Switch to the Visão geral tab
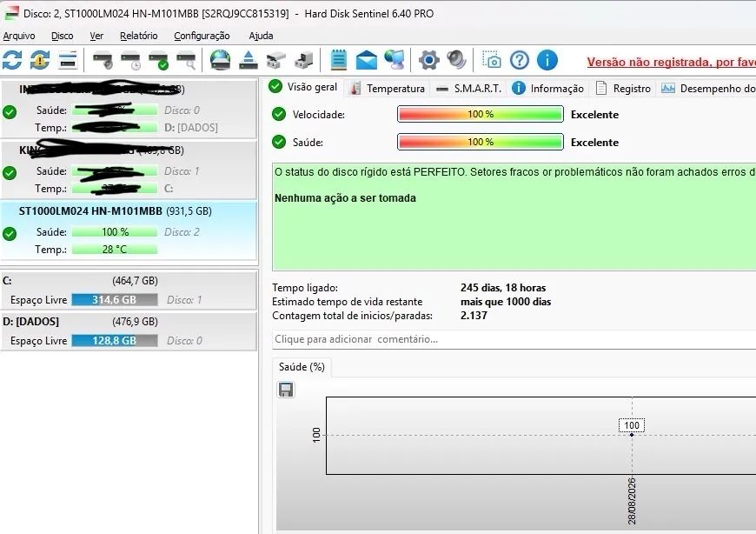756x534 pixels. [304, 87]
